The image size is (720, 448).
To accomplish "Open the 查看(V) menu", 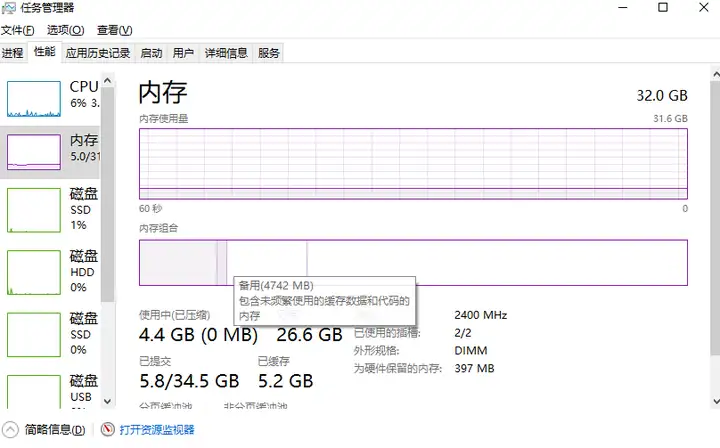I will [114, 31].
